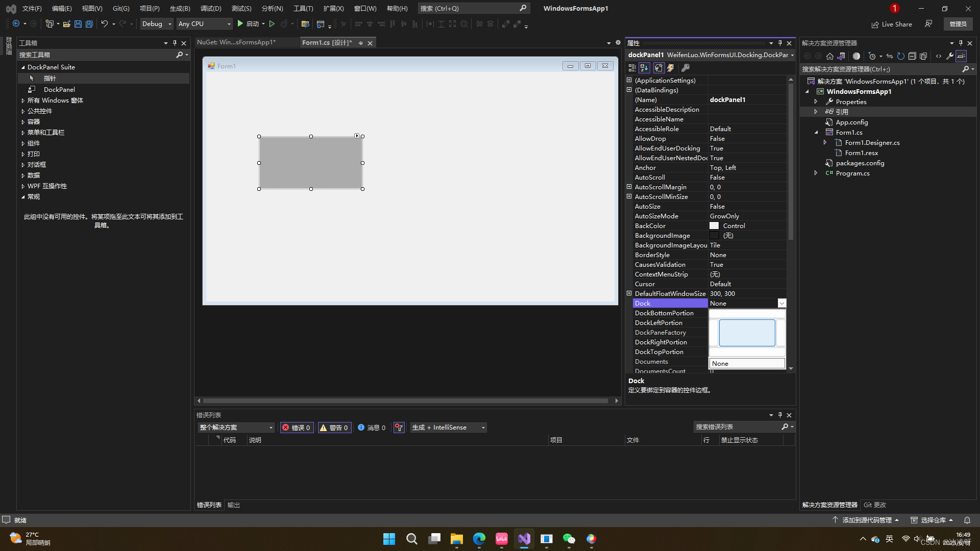Select None in the Dock editor

point(747,363)
